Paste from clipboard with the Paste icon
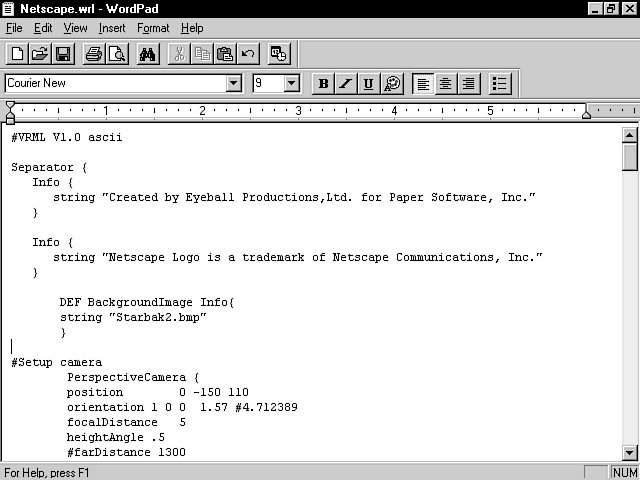The width and height of the screenshot is (640, 480). click(x=225, y=54)
